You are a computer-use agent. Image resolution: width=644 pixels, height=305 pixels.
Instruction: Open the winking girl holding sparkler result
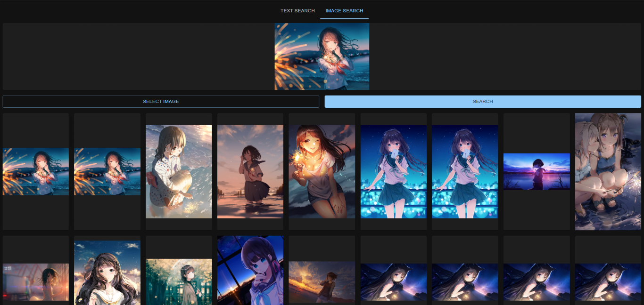(322, 171)
